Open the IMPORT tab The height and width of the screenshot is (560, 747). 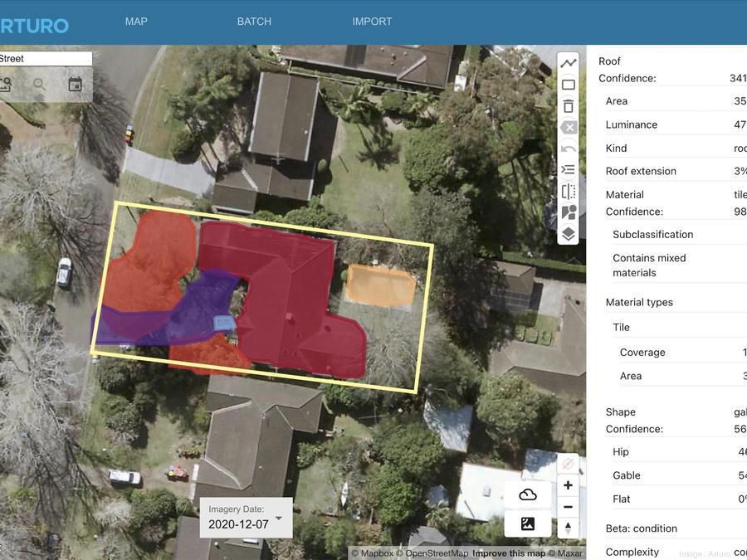pos(372,22)
